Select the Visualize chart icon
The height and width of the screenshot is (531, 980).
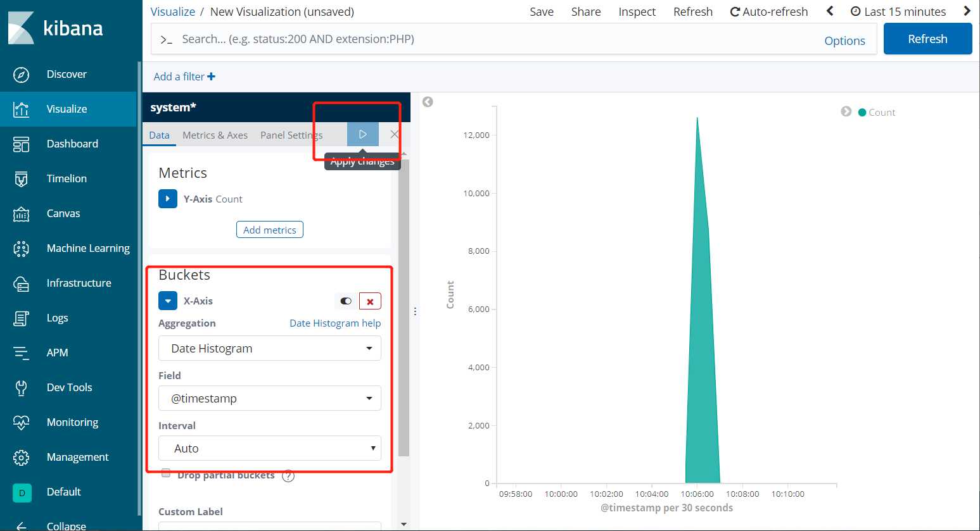click(21, 109)
